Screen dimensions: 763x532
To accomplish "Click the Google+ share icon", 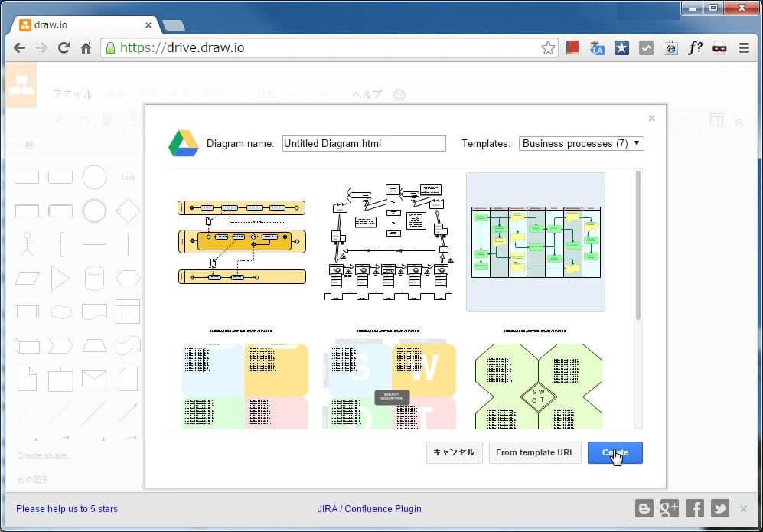I will tap(669, 508).
